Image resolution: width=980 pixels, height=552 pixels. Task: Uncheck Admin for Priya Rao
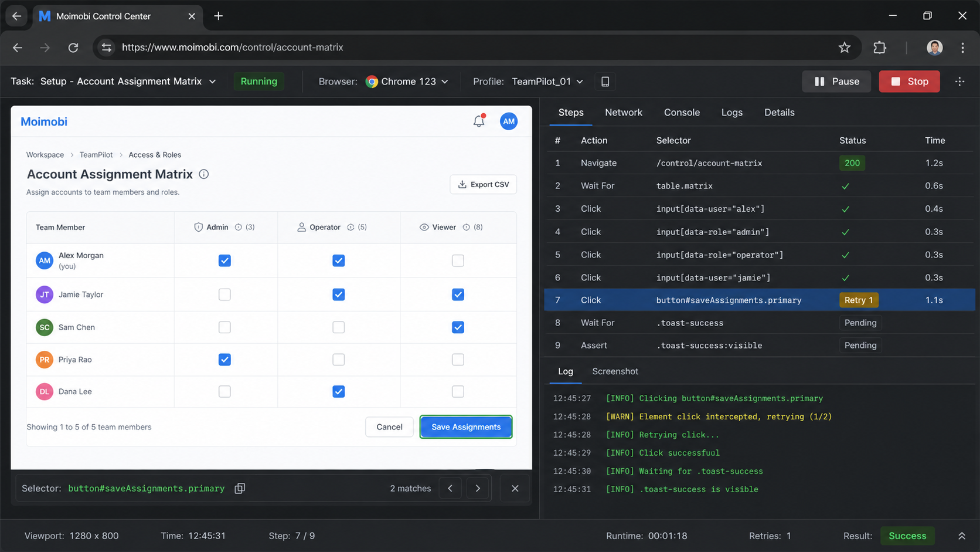(x=224, y=360)
